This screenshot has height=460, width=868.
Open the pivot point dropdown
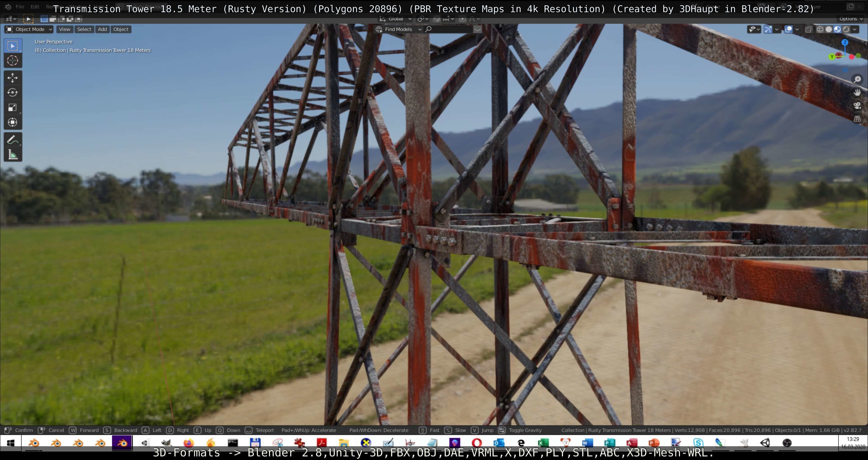point(422,19)
